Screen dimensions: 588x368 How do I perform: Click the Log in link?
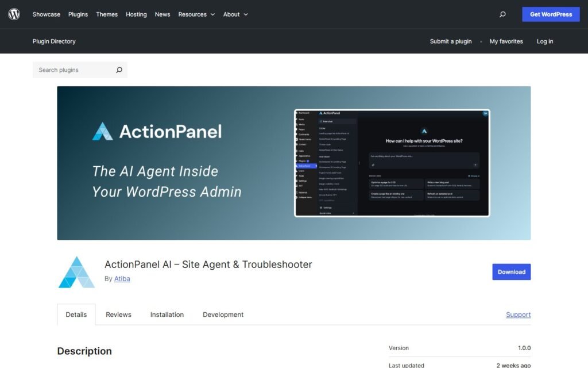pos(544,41)
